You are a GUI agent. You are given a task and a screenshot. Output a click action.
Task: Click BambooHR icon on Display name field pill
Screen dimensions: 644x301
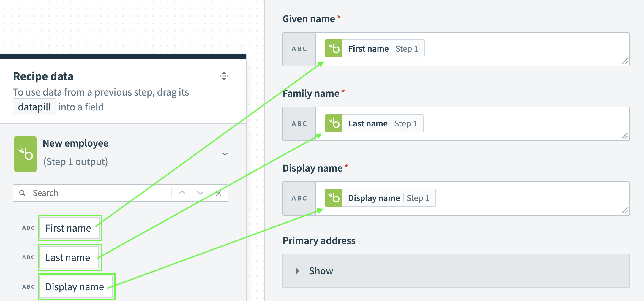[334, 198]
